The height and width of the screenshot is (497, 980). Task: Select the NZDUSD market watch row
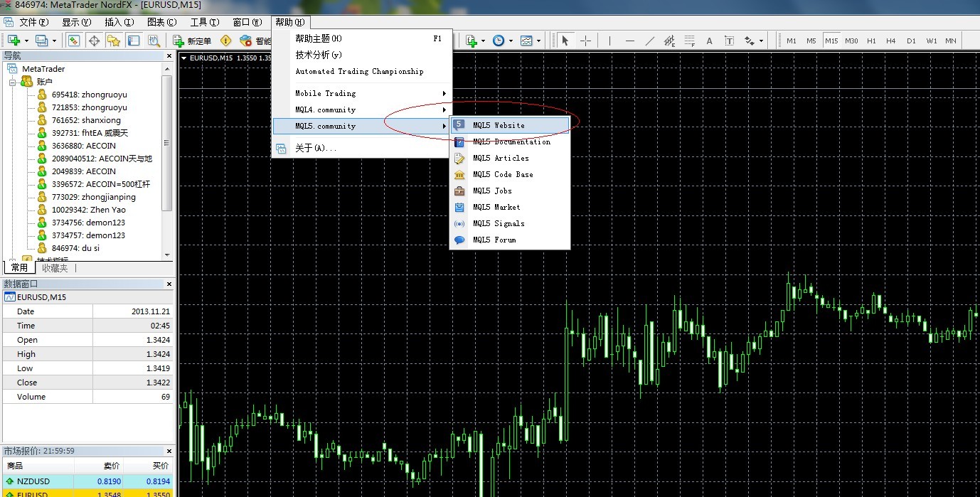click(88, 481)
